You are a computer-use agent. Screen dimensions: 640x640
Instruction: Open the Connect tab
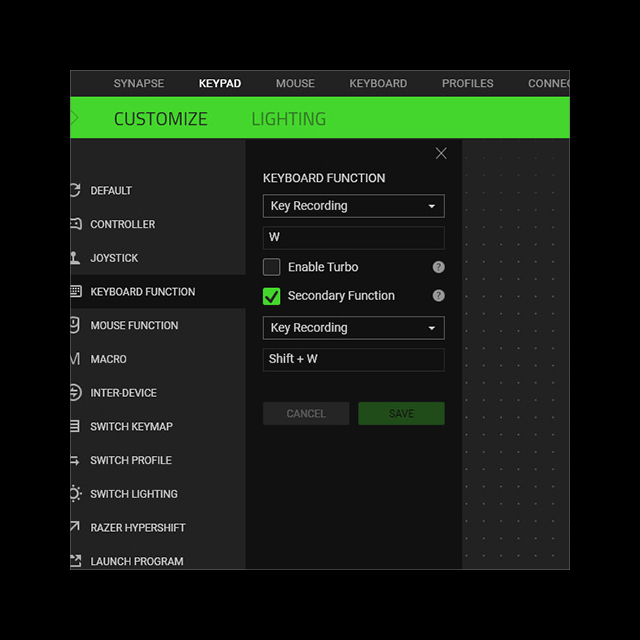pyautogui.click(x=549, y=83)
